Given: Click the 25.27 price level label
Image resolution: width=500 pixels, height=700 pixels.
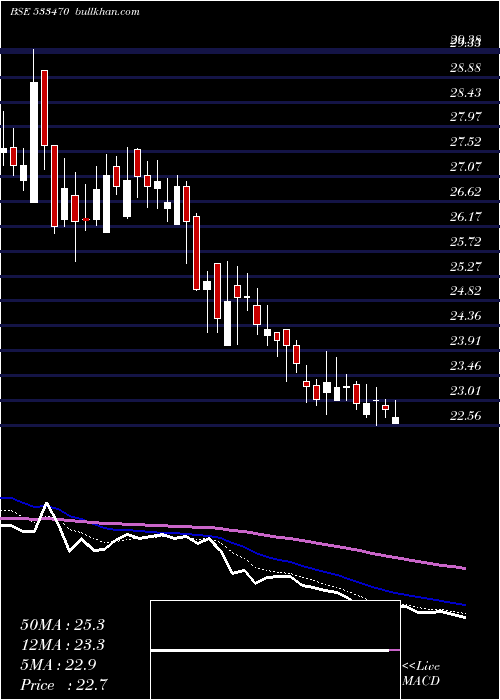Looking at the screenshot, I should coord(465,267).
